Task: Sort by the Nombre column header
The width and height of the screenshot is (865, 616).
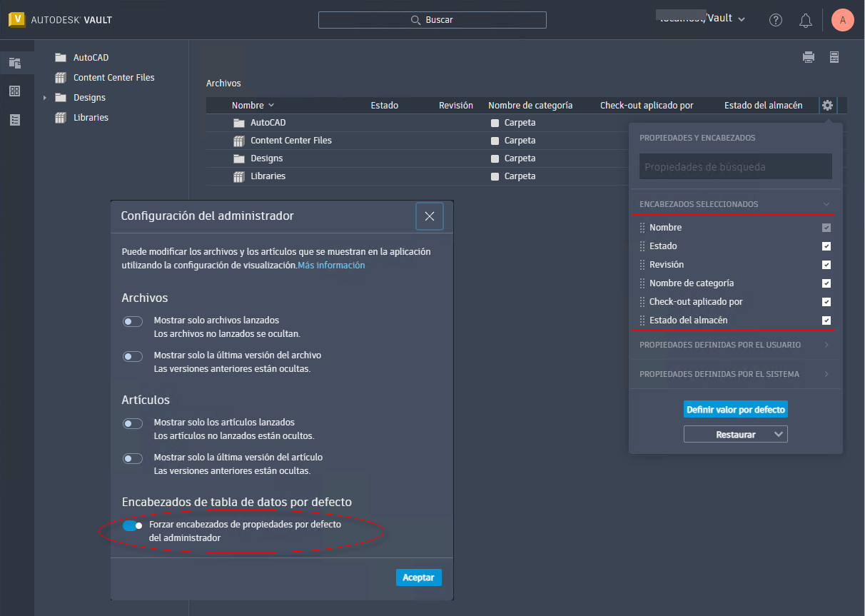Action: [x=248, y=105]
